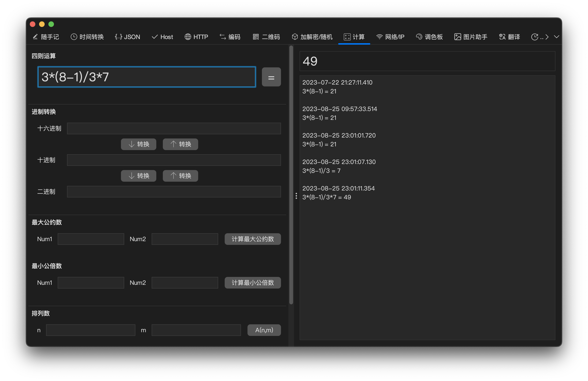Screen dimensions: 588x381
Task: Select the 调色板 color palette tool
Action: [429, 37]
